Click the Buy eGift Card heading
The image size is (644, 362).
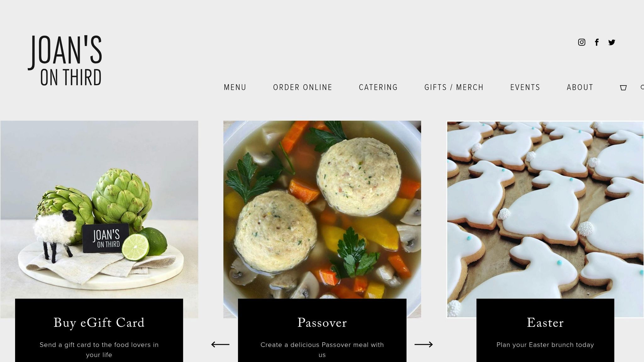pyautogui.click(x=99, y=323)
